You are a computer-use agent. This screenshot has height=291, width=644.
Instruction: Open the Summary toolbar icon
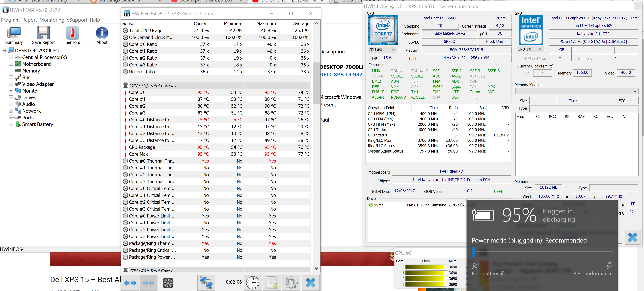(14, 35)
